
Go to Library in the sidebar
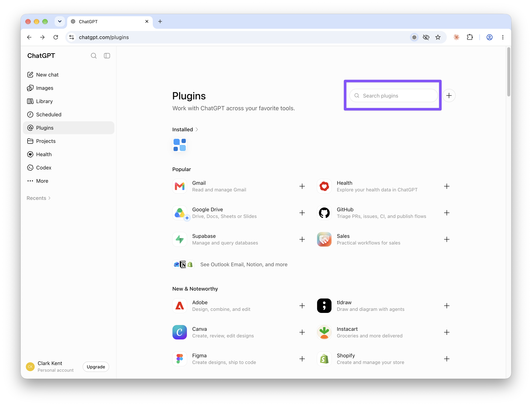pos(68,101)
